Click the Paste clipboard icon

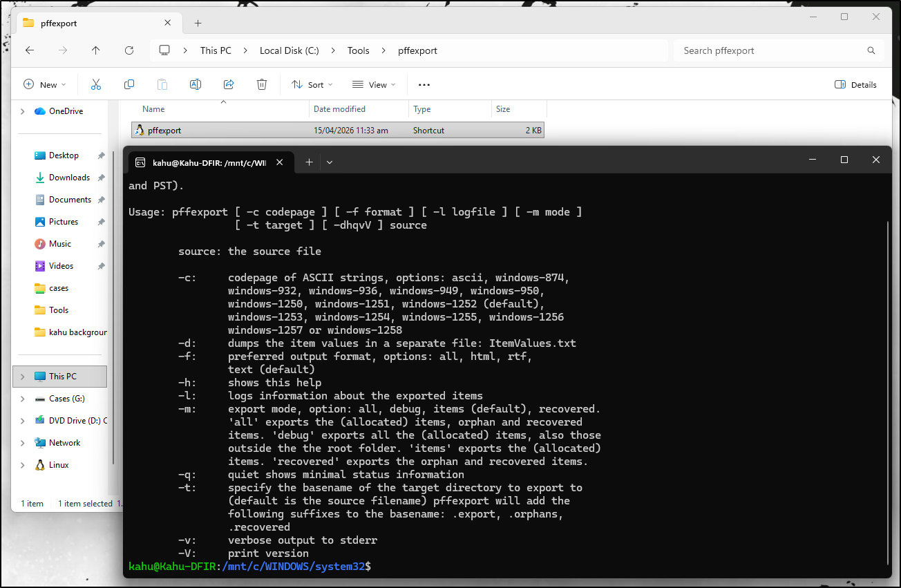tap(162, 84)
